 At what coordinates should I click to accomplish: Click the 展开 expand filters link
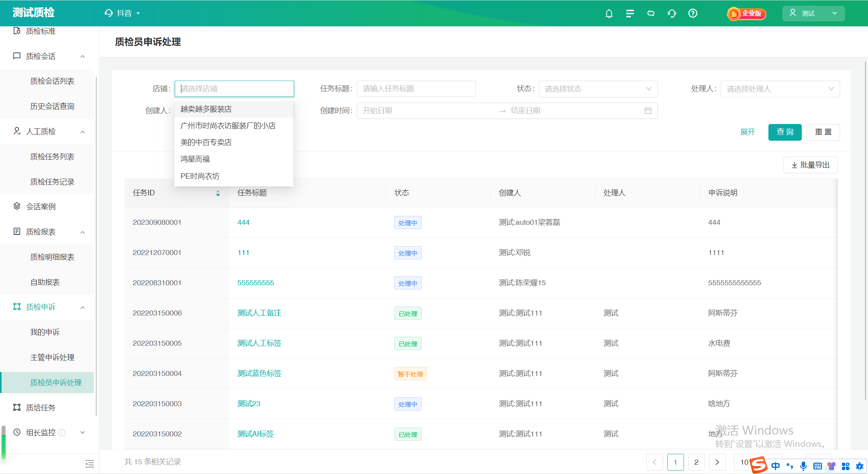pos(747,132)
